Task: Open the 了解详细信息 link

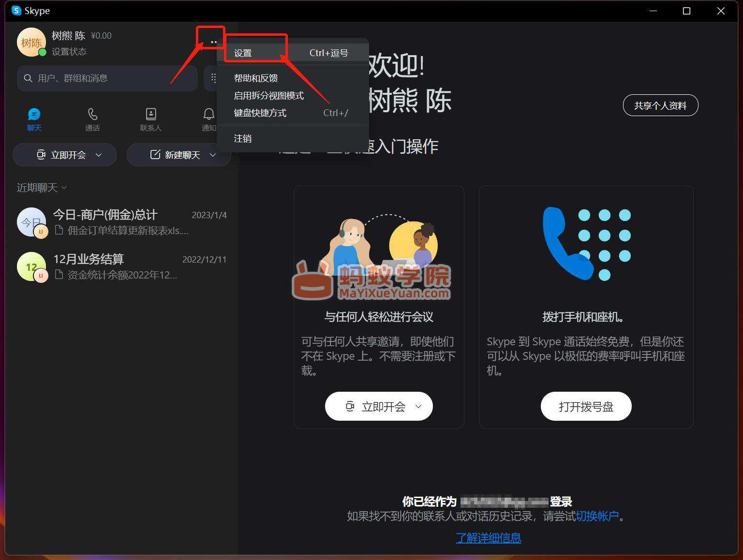Action: (x=489, y=538)
